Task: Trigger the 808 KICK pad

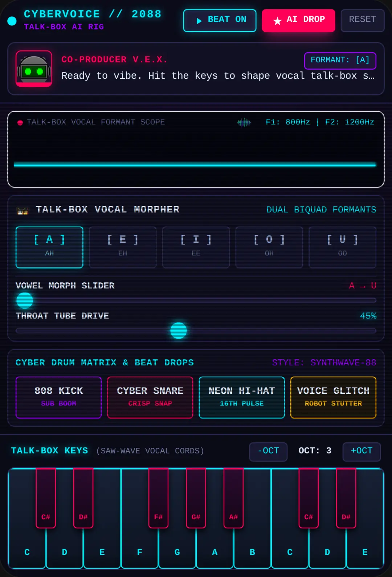Action: pyautogui.click(x=58, y=397)
